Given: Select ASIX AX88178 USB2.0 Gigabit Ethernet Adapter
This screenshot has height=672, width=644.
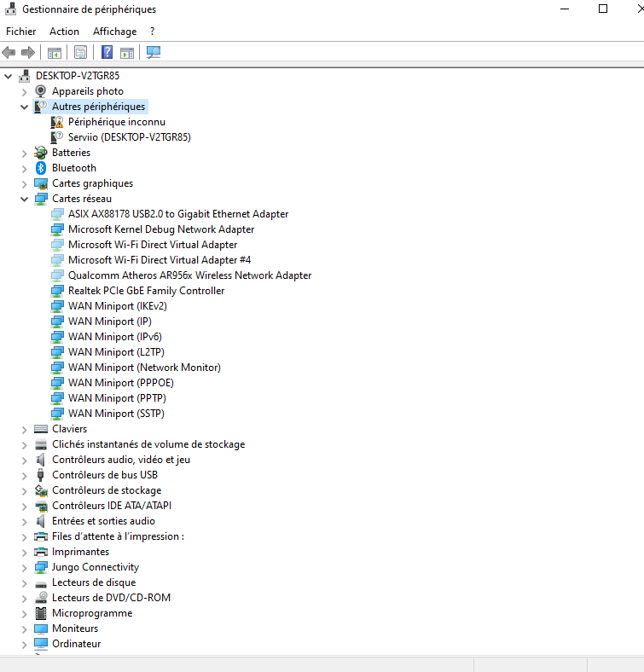Looking at the screenshot, I should click(x=178, y=214).
